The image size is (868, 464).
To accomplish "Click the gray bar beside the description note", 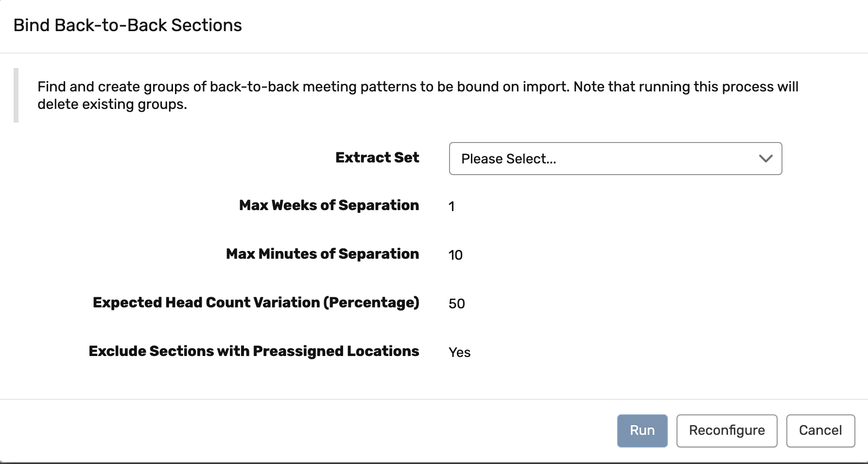I will [x=16, y=95].
